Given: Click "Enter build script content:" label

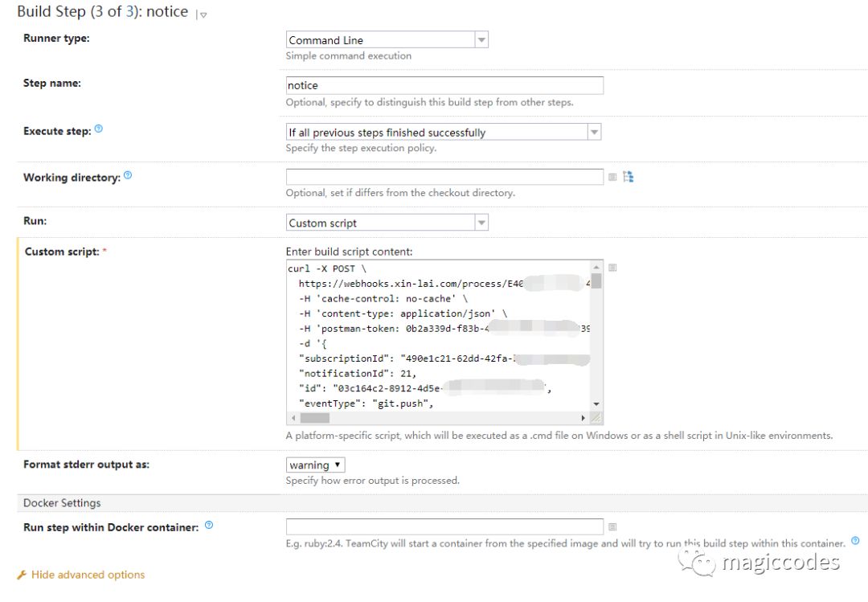Looking at the screenshot, I should pos(349,252).
